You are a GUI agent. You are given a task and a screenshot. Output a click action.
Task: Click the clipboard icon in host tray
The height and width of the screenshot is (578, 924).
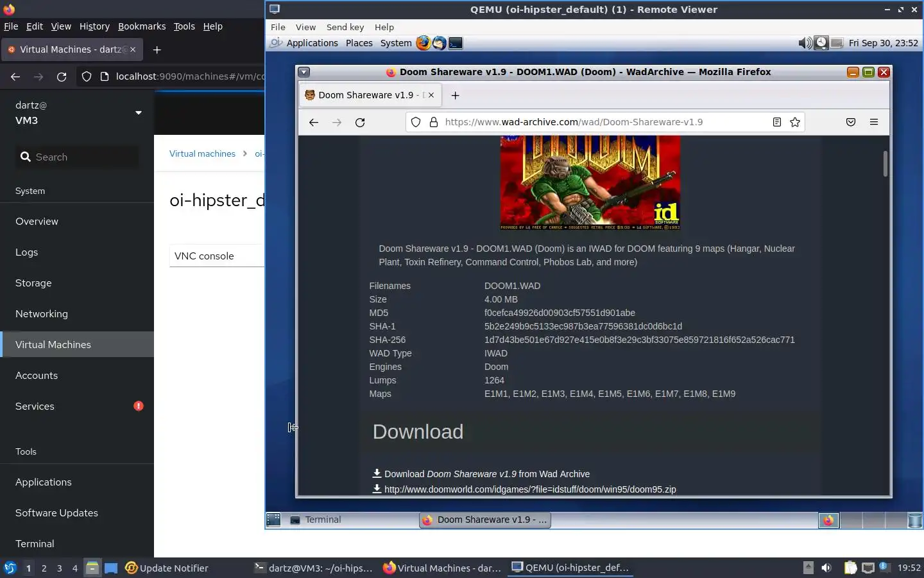pos(850,568)
